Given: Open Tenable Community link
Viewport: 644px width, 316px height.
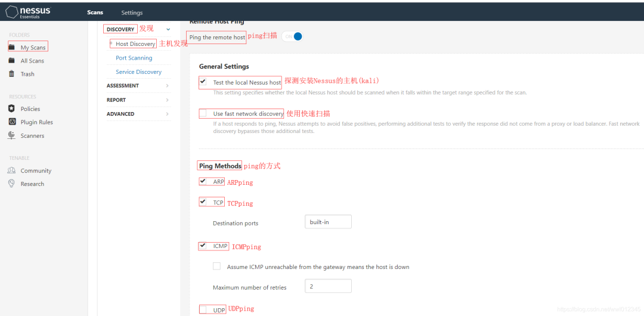Looking at the screenshot, I should [36, 171].
